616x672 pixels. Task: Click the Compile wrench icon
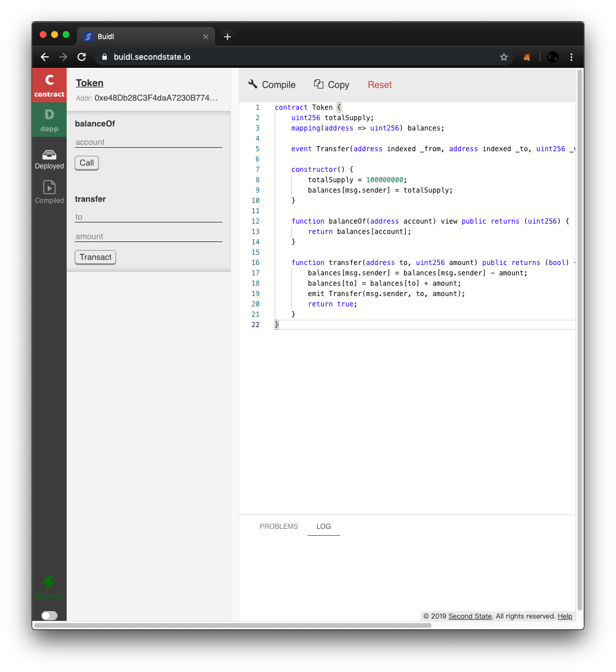pyautogui.click(x=253, y=85)
